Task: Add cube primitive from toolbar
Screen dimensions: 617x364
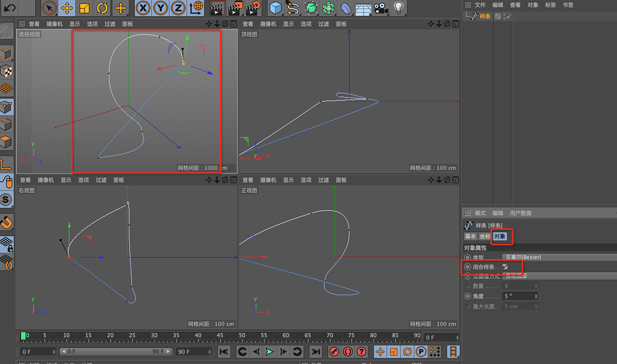Action: pos(275,7)
